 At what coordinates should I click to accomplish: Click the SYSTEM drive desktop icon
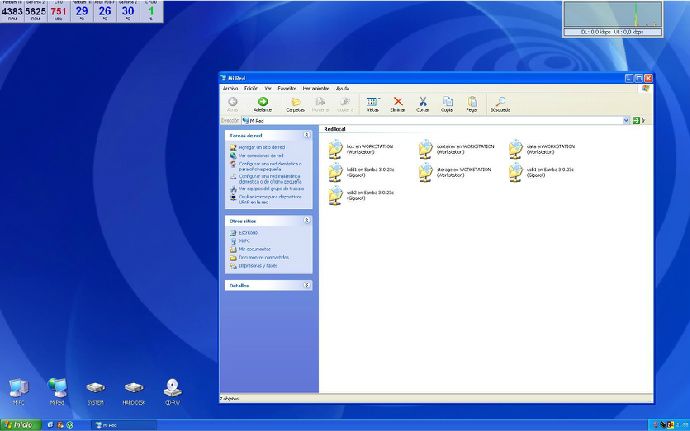(95, 392)
